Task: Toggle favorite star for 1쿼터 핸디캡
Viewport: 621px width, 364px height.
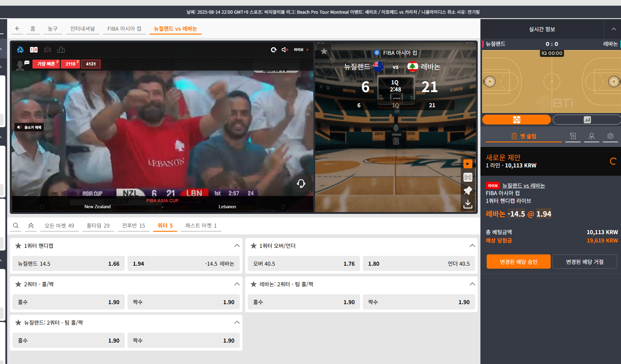Action: pyautogui.click(x=18, y=246)
